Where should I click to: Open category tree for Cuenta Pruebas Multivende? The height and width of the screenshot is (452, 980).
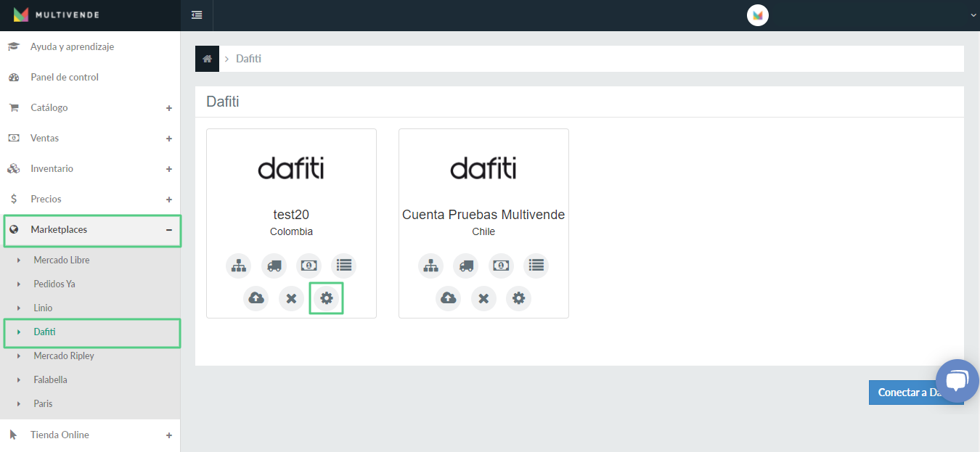tap(430, 266)
